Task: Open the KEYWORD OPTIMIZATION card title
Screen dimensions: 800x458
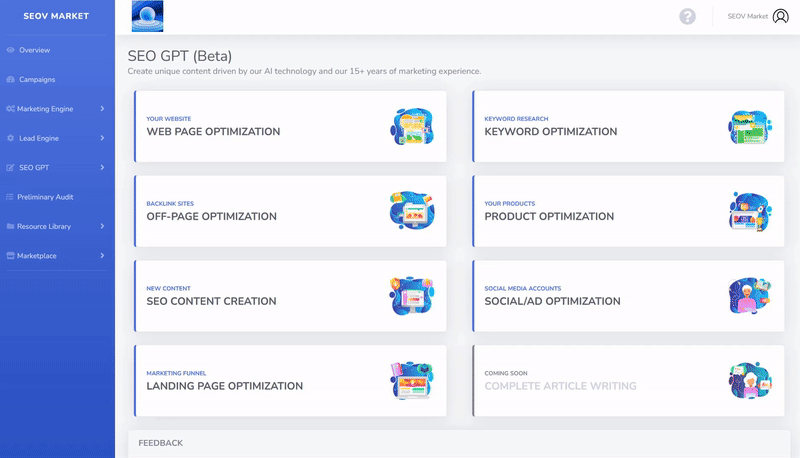Action: tap(550, 132)
